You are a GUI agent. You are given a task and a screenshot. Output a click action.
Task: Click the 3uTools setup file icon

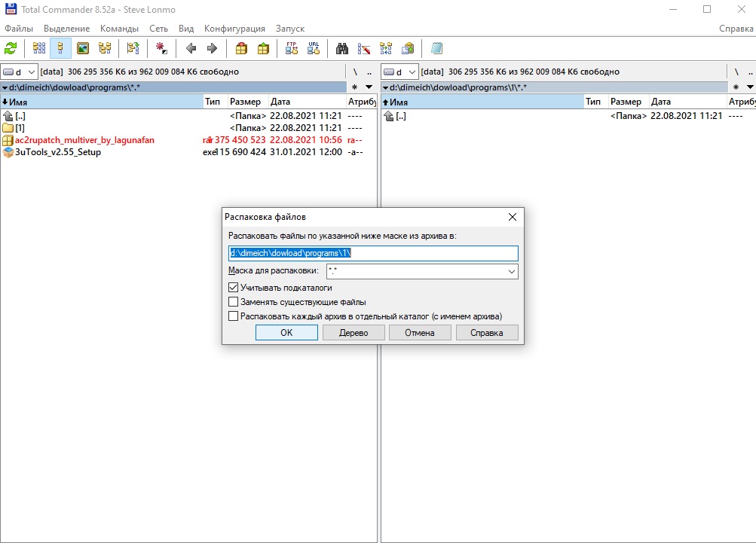click(8, 152)
